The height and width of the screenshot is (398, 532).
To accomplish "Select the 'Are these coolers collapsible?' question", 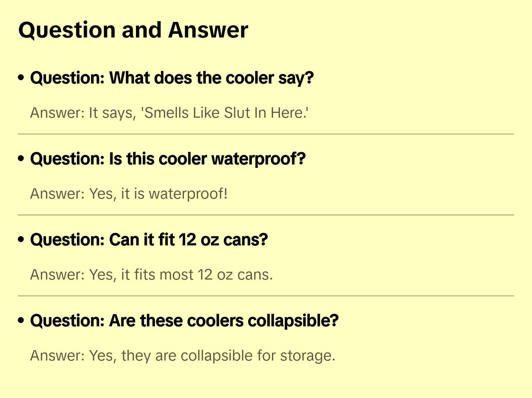I will pyautogui.click(x=184, y=321).
